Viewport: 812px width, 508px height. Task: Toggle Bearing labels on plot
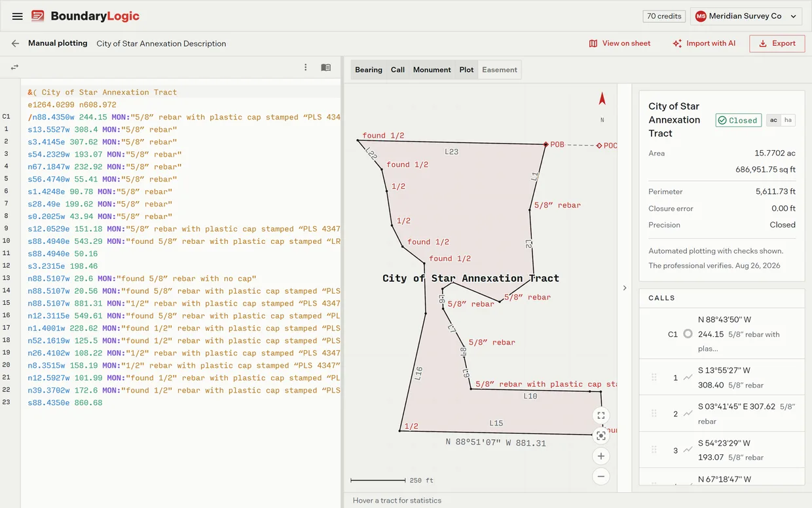369,69
